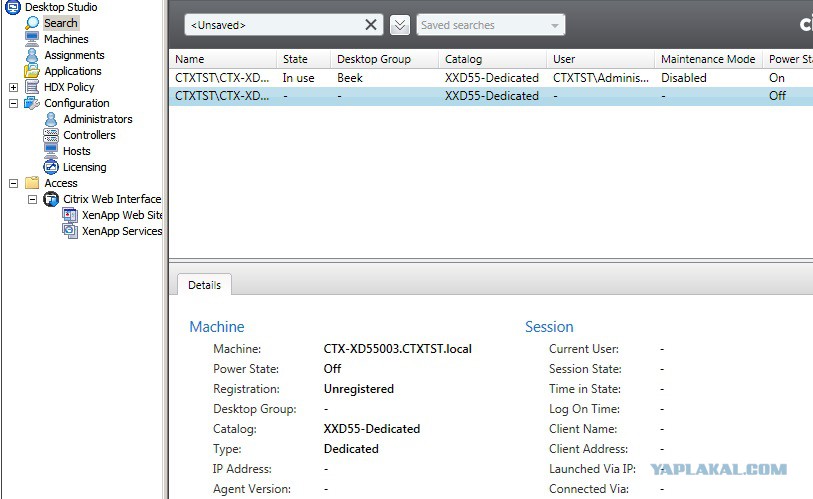Select the Licensing tree item

(x=85, y=167)
